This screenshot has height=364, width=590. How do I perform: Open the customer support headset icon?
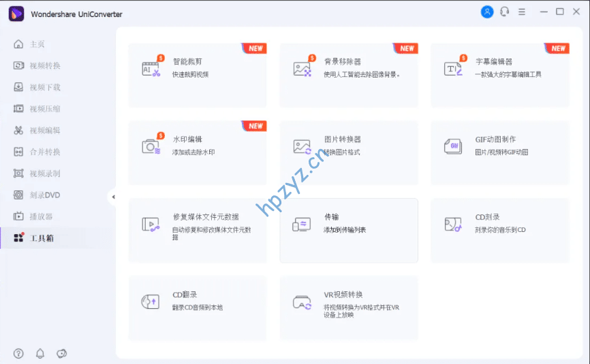coord(504,12)
